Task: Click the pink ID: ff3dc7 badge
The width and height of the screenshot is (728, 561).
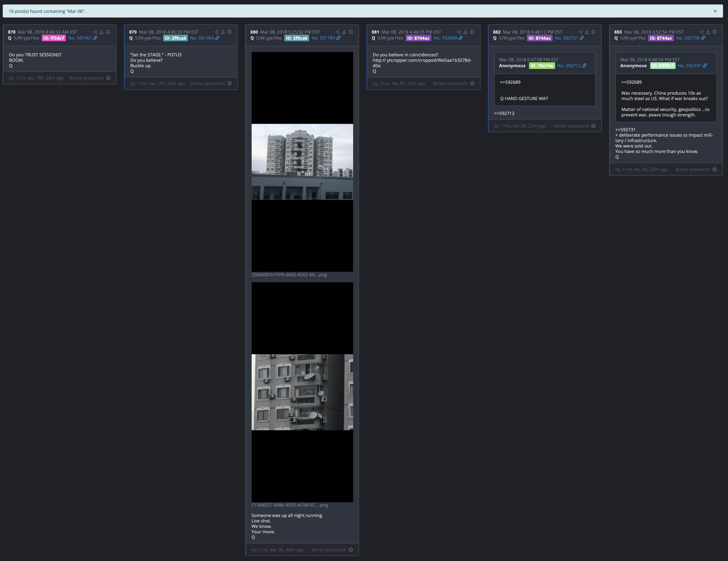Action: tap(54, 38)
